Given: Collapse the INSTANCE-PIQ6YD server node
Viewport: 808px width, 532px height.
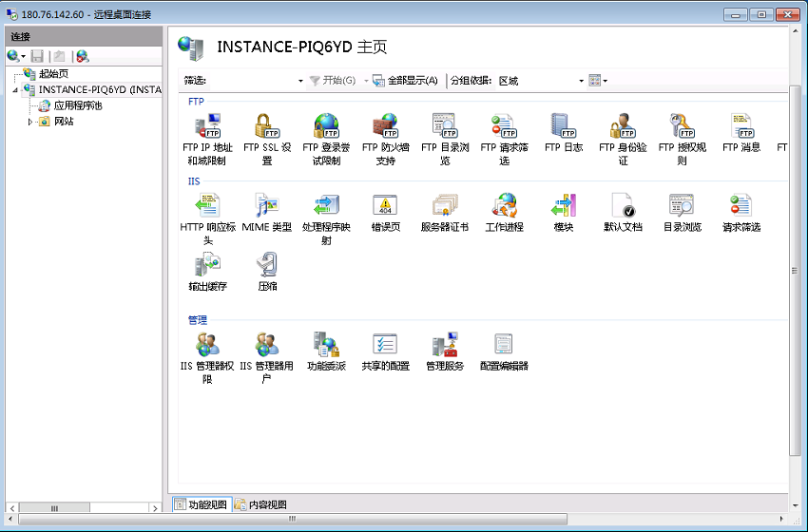Looking at the screenshot, I should coord(15,90).
